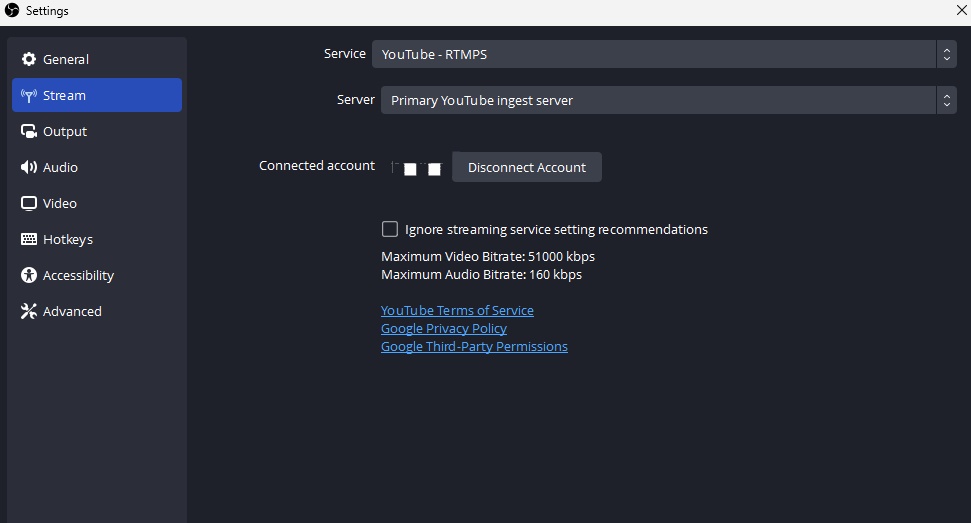Click the Accessibility person icon
The width and height of the screenshot is (971, 523).
[28, 276]
